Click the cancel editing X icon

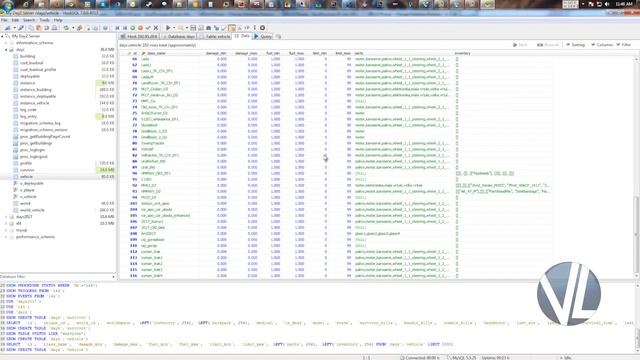click(156, 28)
